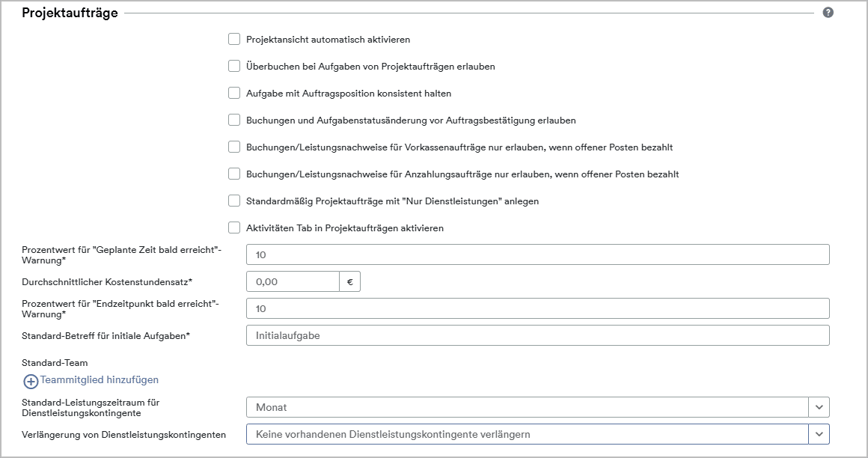Tick the Vorkassenaufträge open-item paid checkbox
Viewport: 868px width, 458px height.
(x=234, y=147)
